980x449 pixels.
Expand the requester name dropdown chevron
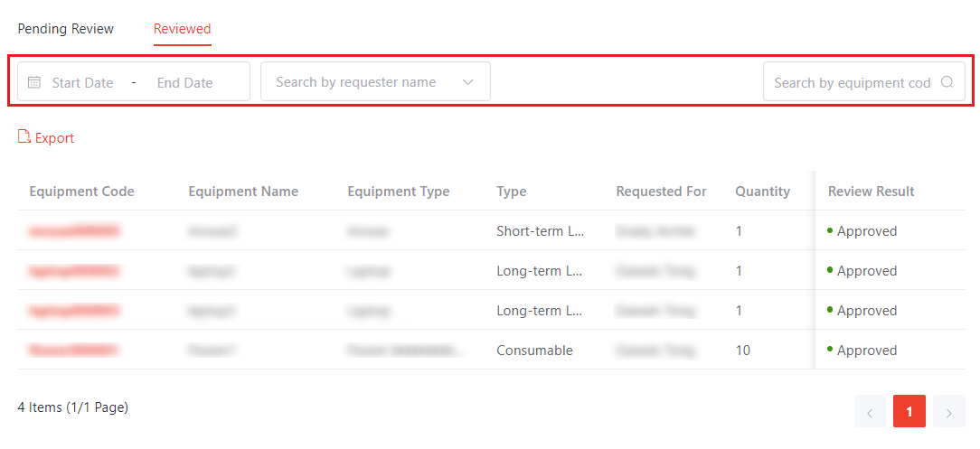pos(467,82)
